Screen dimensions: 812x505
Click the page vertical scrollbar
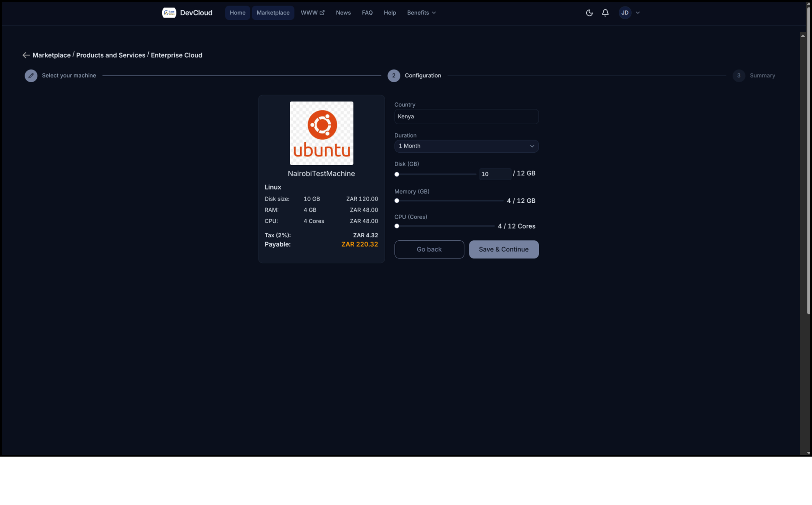(x=808, y=160)
